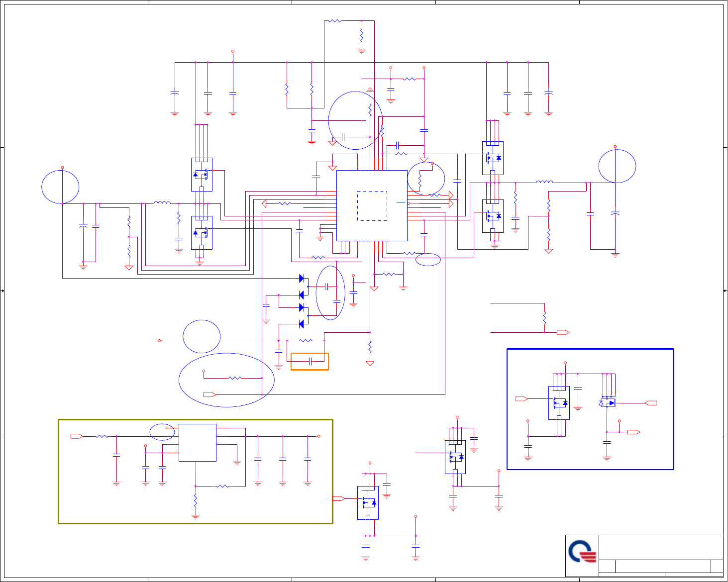Select the lower-right power MOSFET symbol
Viewport: 728px width, 582px height.
493,216
